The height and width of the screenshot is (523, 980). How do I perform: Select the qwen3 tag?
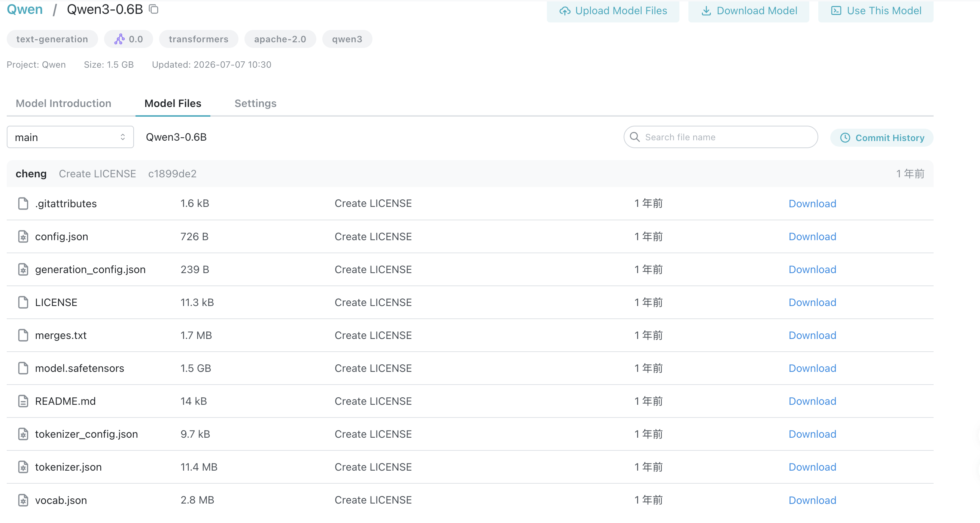tap(347, 39)
